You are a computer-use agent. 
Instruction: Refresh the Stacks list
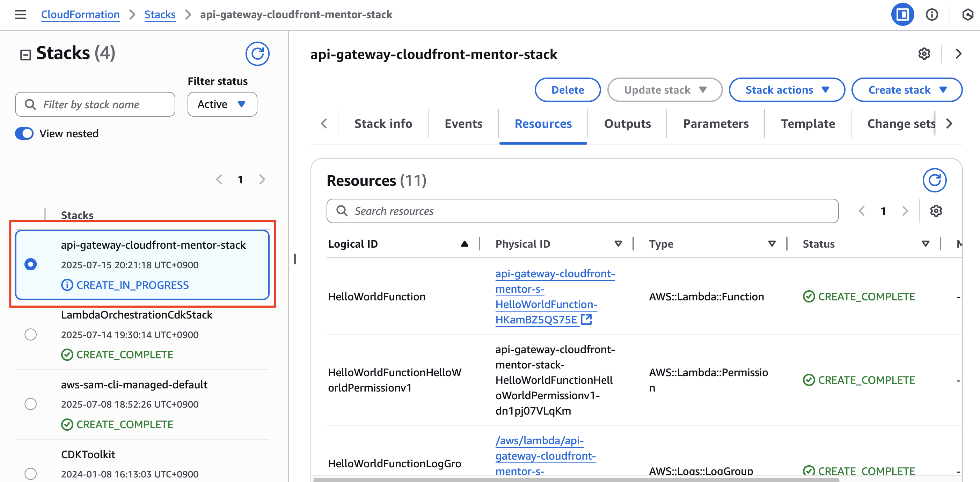(x=257, y=54)
